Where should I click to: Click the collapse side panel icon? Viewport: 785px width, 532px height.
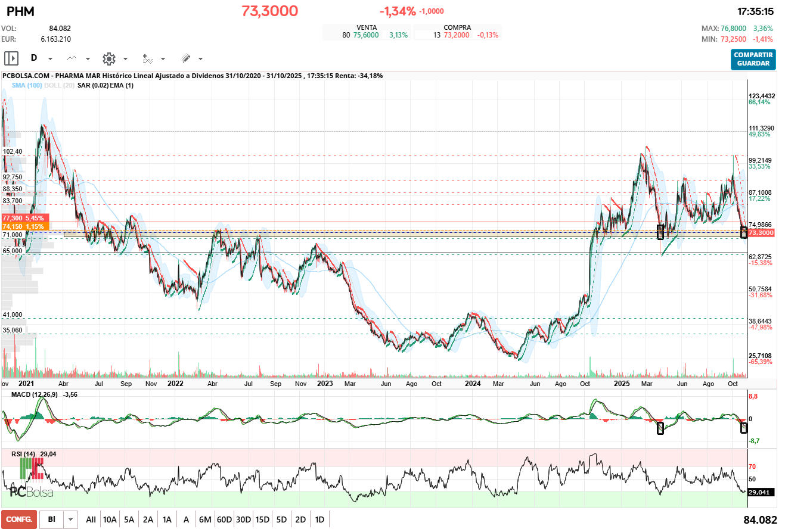point(11,58)
